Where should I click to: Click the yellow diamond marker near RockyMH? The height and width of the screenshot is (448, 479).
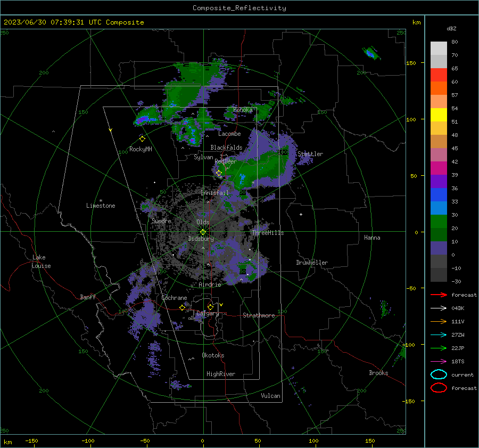coord(142,139)
